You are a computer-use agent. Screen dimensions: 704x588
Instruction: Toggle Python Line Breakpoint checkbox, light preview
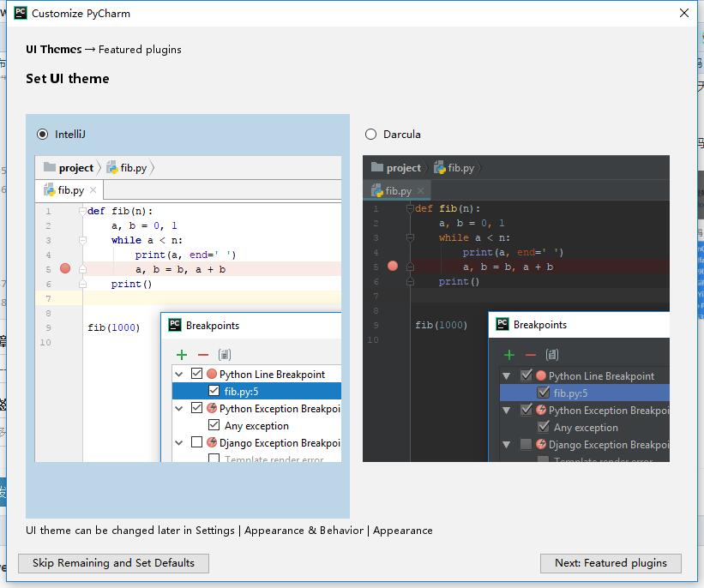[196, 374]
